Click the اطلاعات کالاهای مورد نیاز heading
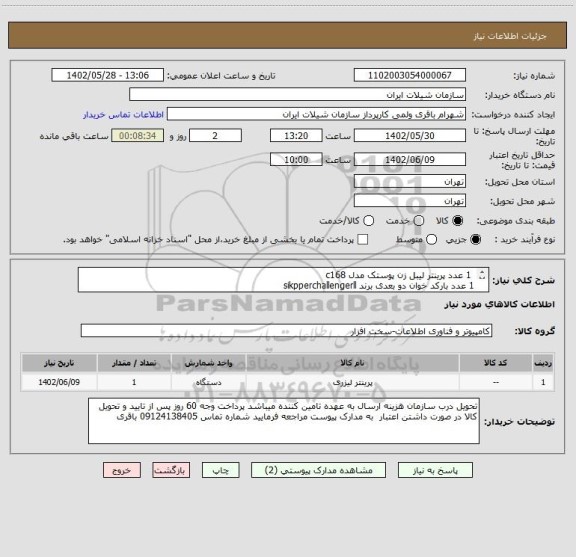The height and width of the screenshot is (557, 576). tap(500, 305)
